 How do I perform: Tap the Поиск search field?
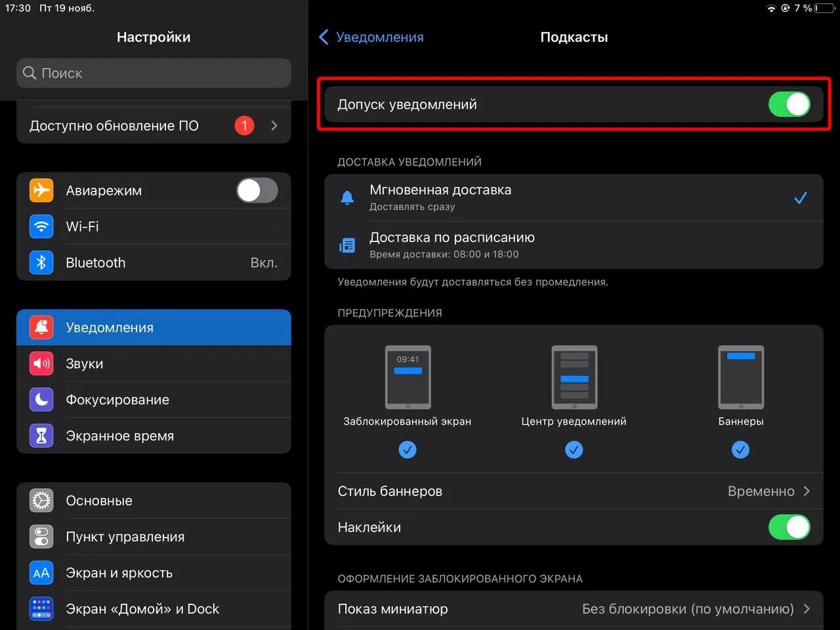tap(154, 73)
